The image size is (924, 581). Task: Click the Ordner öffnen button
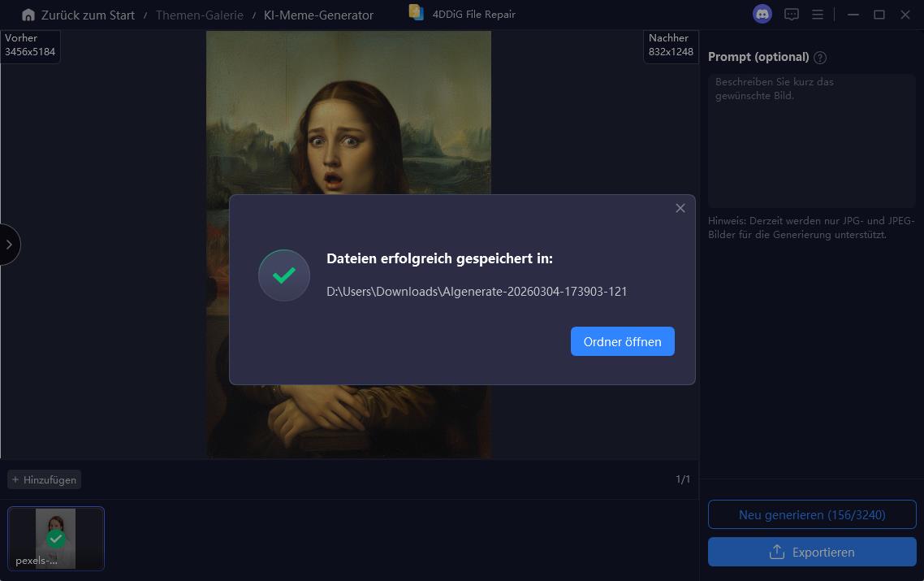[x=622, y=341]
